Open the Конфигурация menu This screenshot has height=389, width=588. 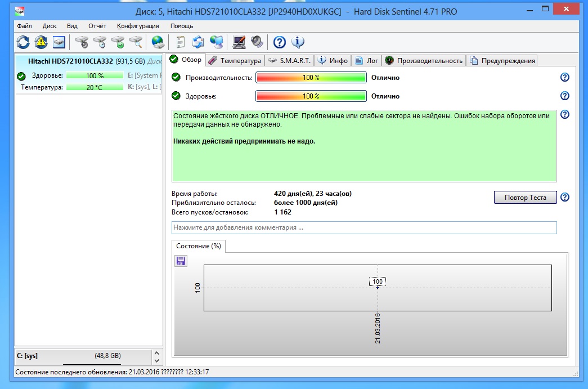click(138, 26)
